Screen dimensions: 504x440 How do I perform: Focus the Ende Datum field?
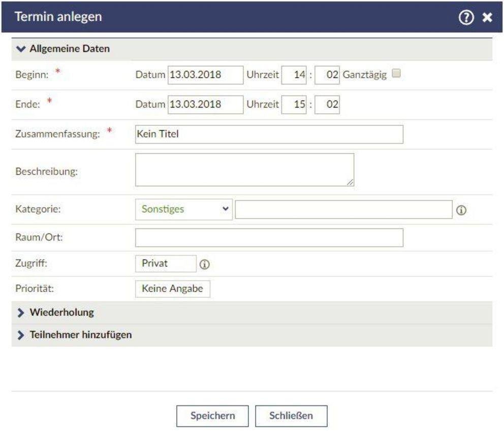[x=205, y=105]
